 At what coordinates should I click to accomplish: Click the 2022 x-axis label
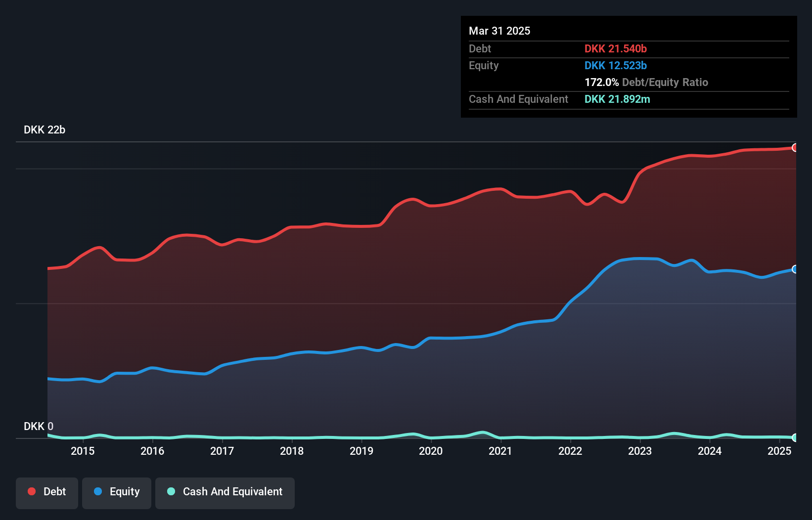(570, 451)
